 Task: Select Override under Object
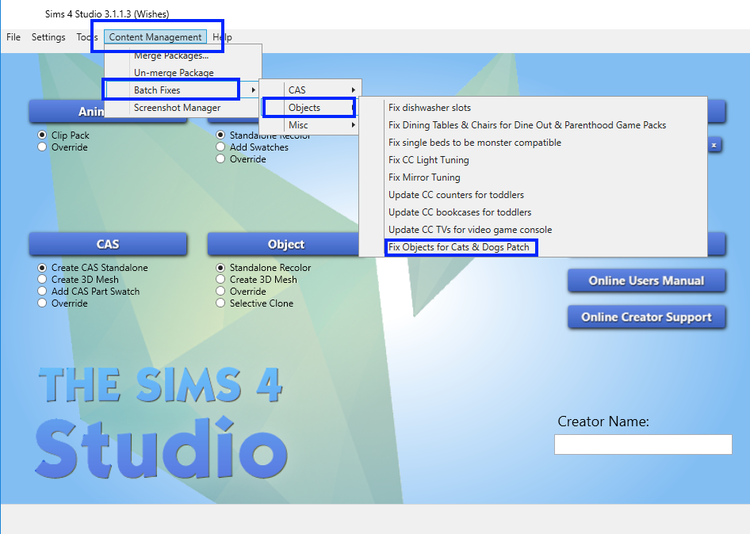point(220,291)
